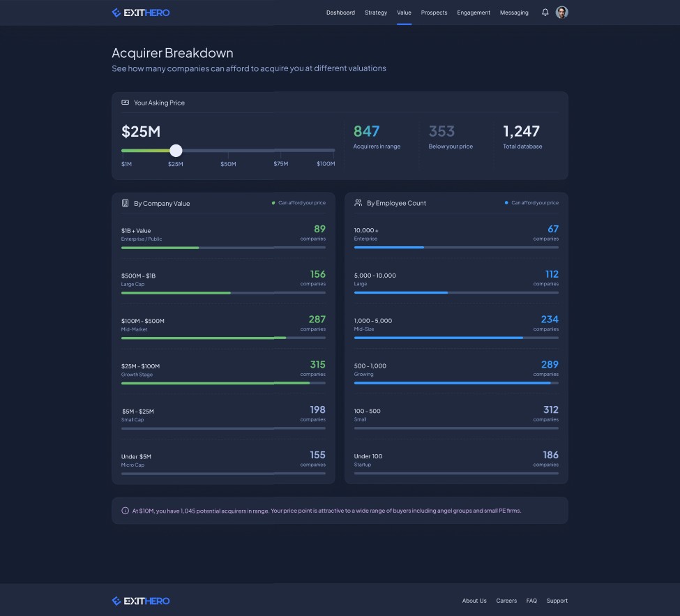The width and height of the screenshot is (680, 616).
Task: Open the About Us footer link
Action: (474, 601)
